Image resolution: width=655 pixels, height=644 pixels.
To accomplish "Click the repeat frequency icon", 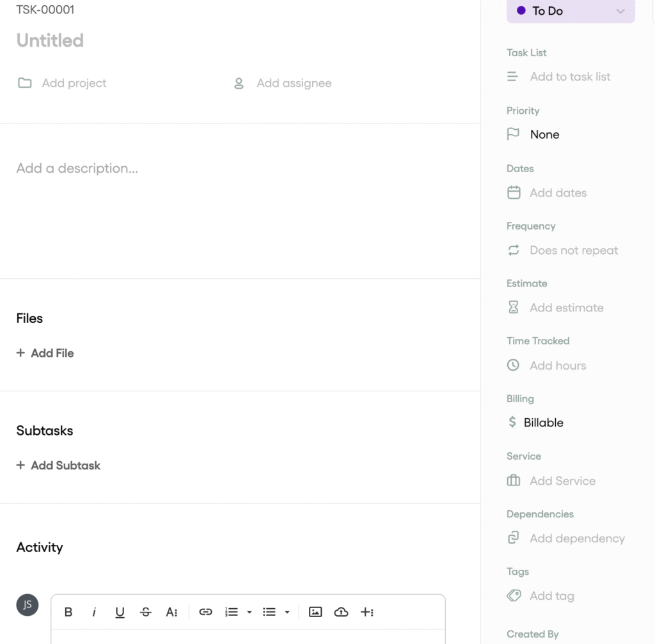I will pos(514,250).
